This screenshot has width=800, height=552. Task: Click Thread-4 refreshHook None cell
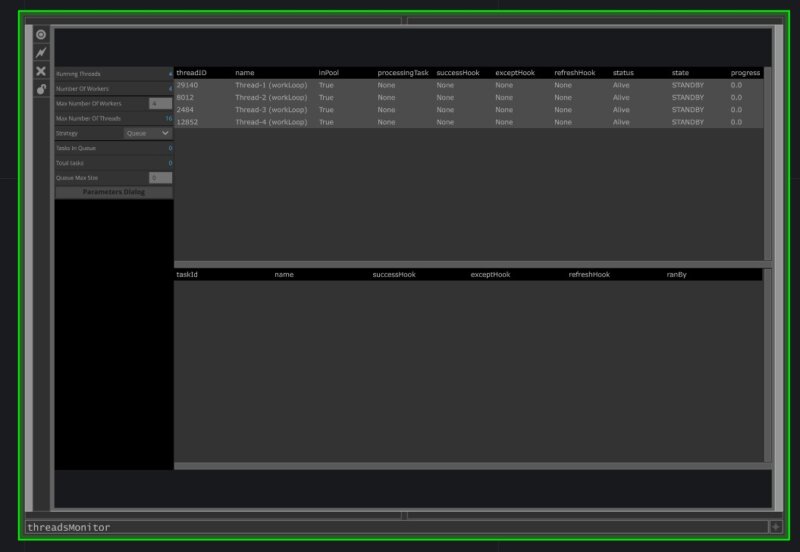point(563,122)
